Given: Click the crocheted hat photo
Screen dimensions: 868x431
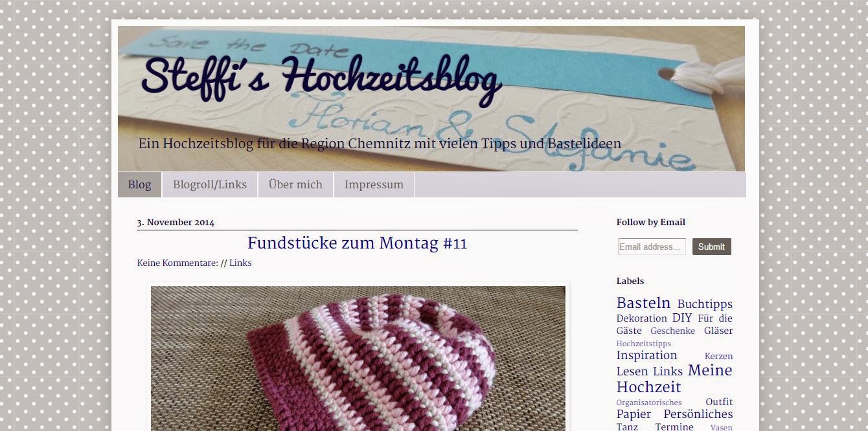Looking at the screenshot, I should click(x=358, y=359).
